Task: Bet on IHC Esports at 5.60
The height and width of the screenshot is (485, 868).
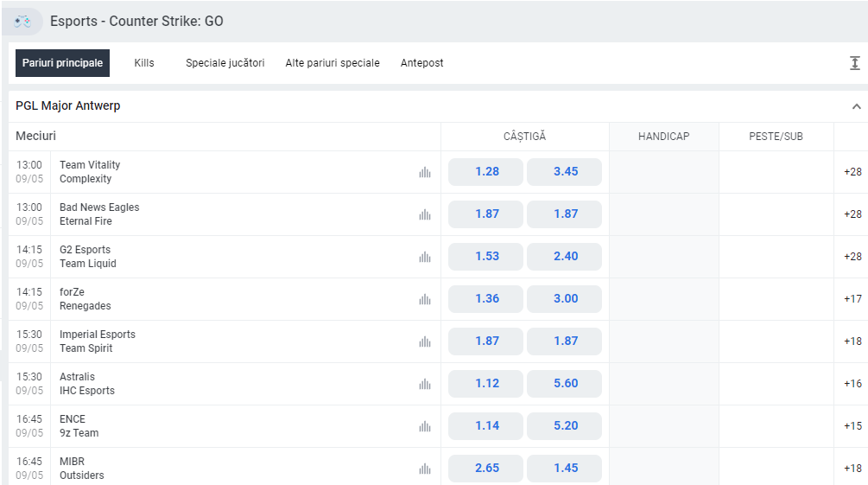Action: coord(564,384)
